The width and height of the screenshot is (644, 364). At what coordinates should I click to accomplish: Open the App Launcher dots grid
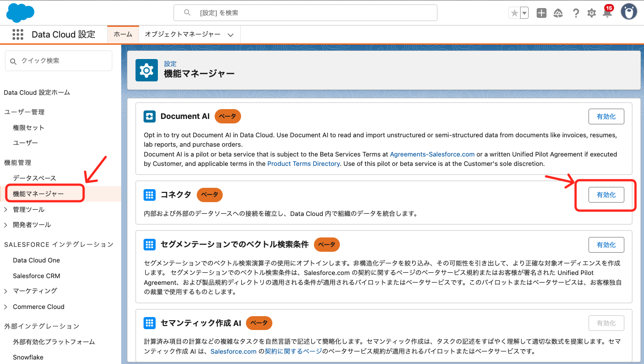[17, 34]
